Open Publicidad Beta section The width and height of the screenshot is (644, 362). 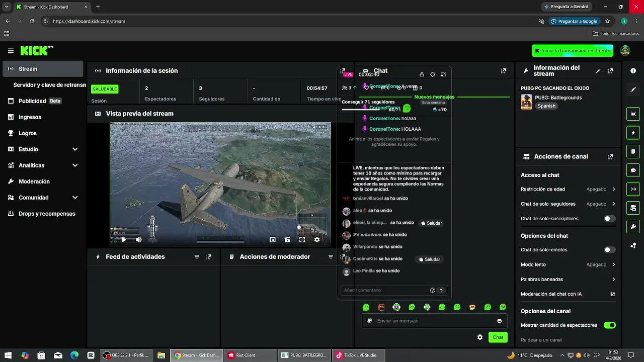43,101
